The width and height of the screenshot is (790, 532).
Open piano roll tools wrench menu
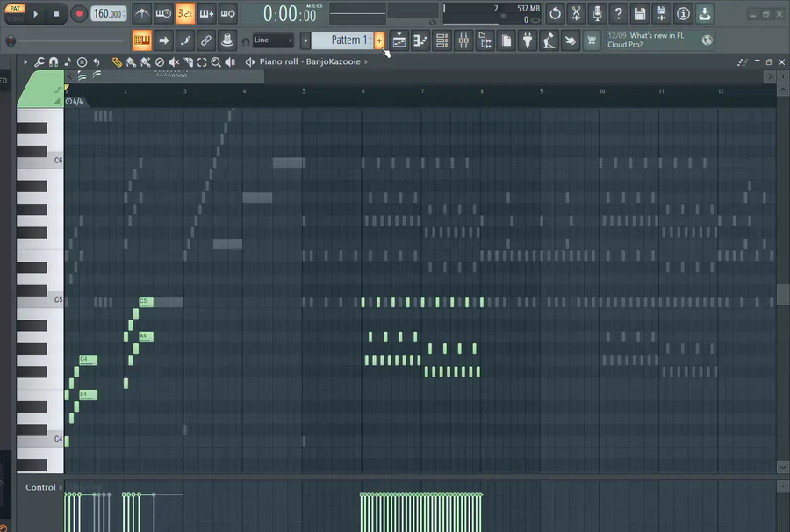(x=39, y=62)
